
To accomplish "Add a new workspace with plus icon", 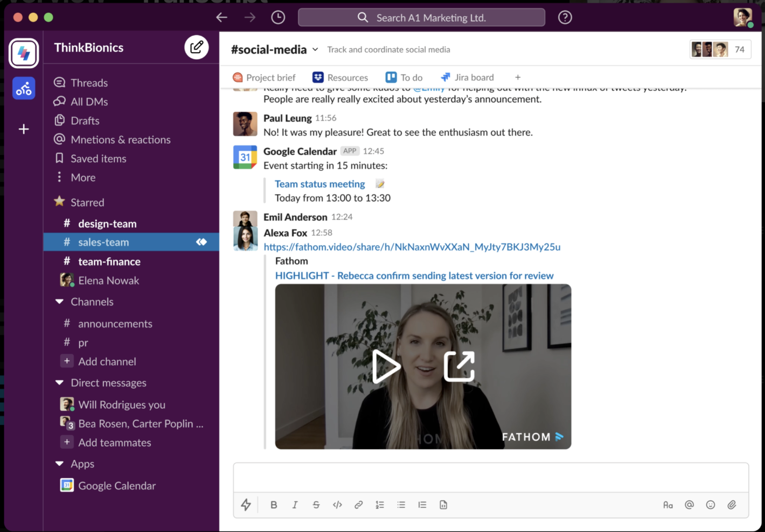I will [24, 129].
